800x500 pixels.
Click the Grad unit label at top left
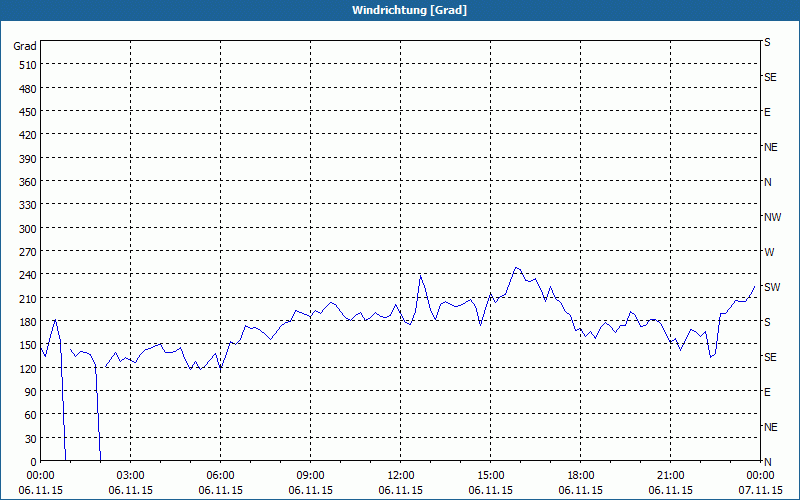25,46
